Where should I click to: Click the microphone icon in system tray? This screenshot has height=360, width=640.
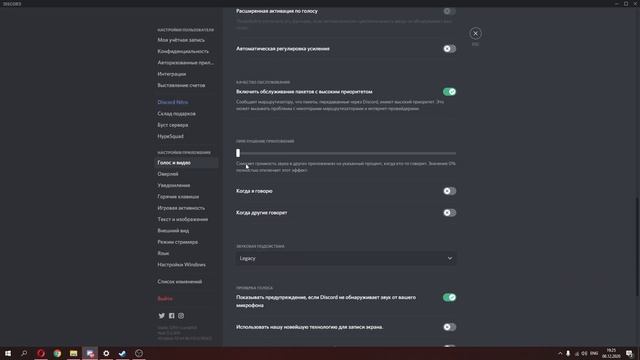[x=568, y=353]
